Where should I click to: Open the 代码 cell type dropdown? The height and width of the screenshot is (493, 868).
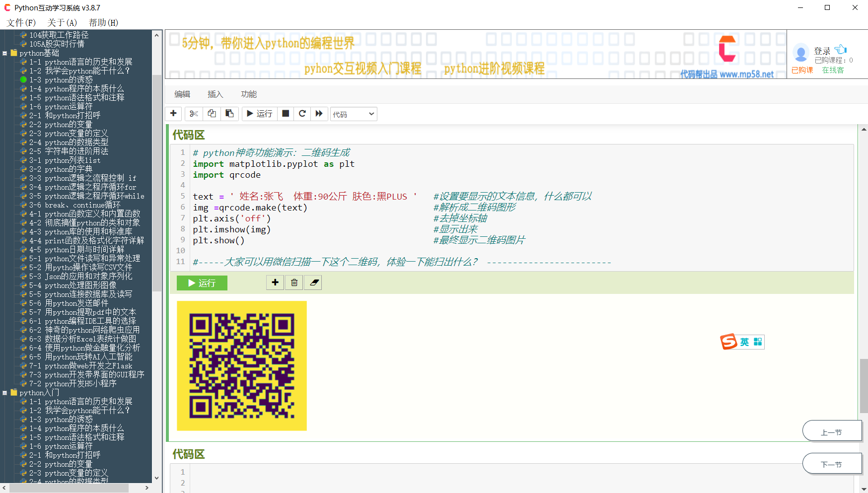354,114
